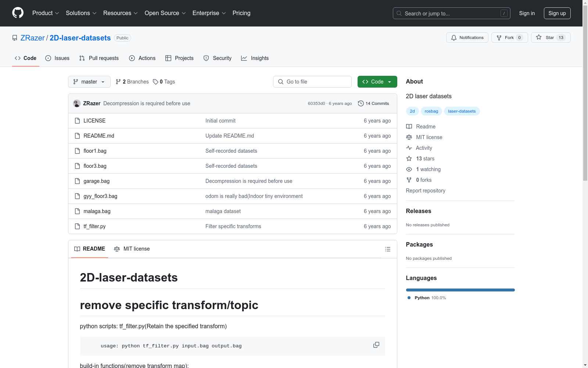Expand the Solutions menu
Screen dimensions: 588x368
(81, 13)
